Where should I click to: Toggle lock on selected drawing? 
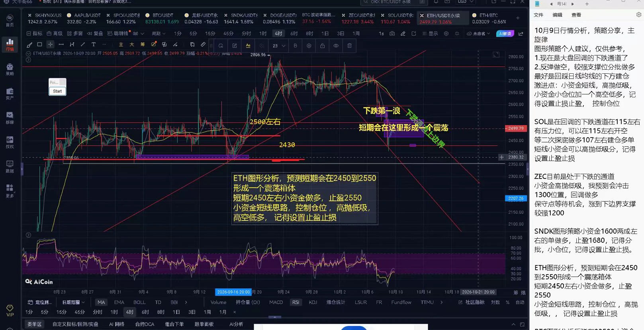pos(323,46)
